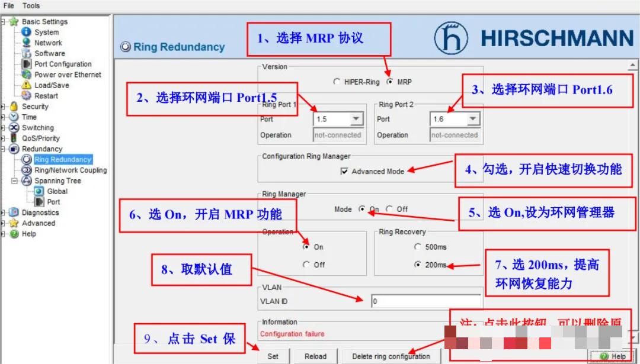Open QoS/Priority in the tree
The image size is (640, 364).
[x=41, y=138]
